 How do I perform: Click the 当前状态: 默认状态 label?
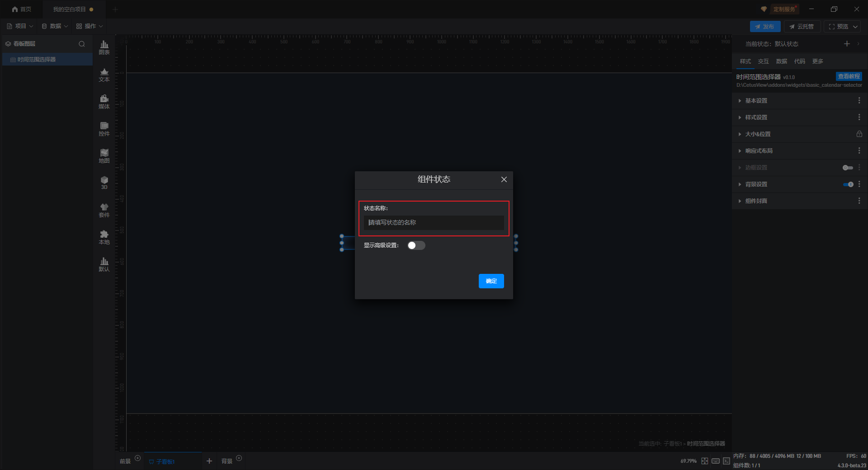click(x=772, y=44)
